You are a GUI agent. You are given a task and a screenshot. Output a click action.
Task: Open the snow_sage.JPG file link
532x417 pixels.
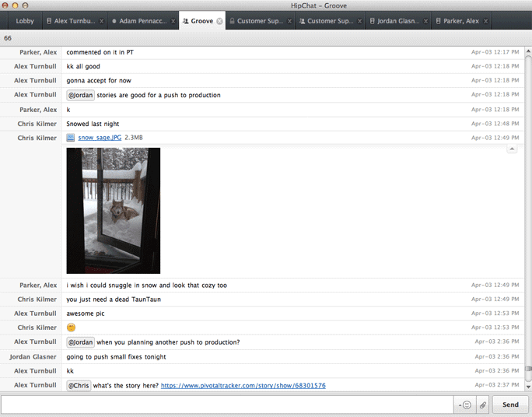(100, 138)
